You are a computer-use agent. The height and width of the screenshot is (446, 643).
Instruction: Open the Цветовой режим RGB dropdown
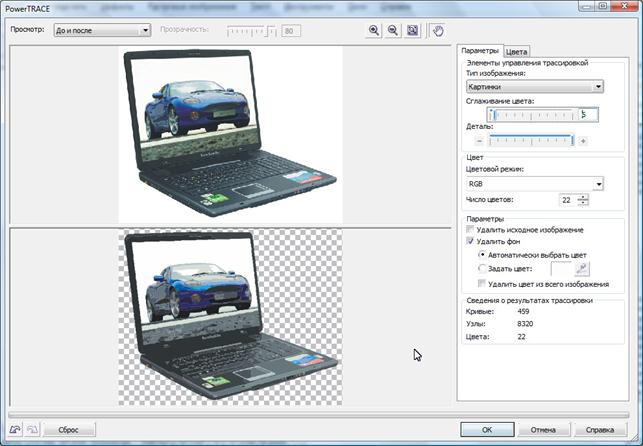coord(534,184)
